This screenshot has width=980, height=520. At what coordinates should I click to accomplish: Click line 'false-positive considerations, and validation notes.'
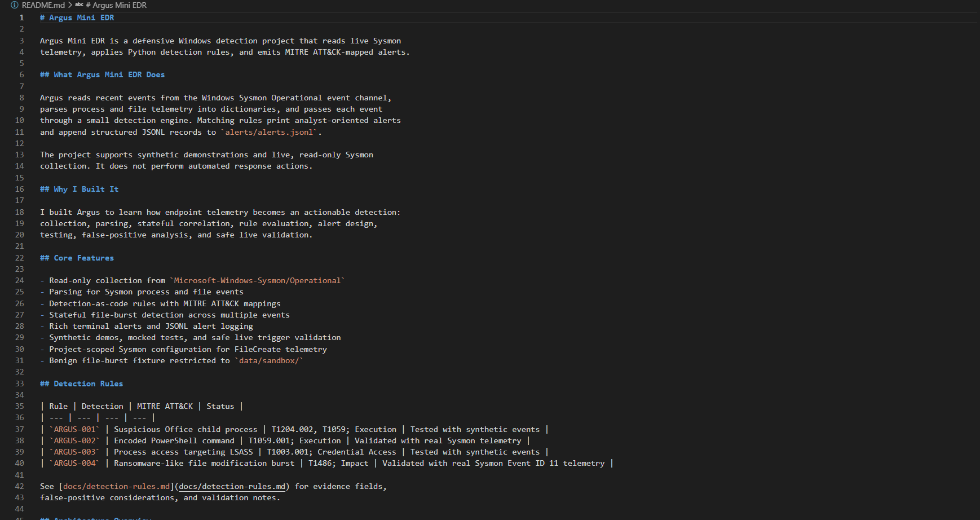tap(160, 497)
